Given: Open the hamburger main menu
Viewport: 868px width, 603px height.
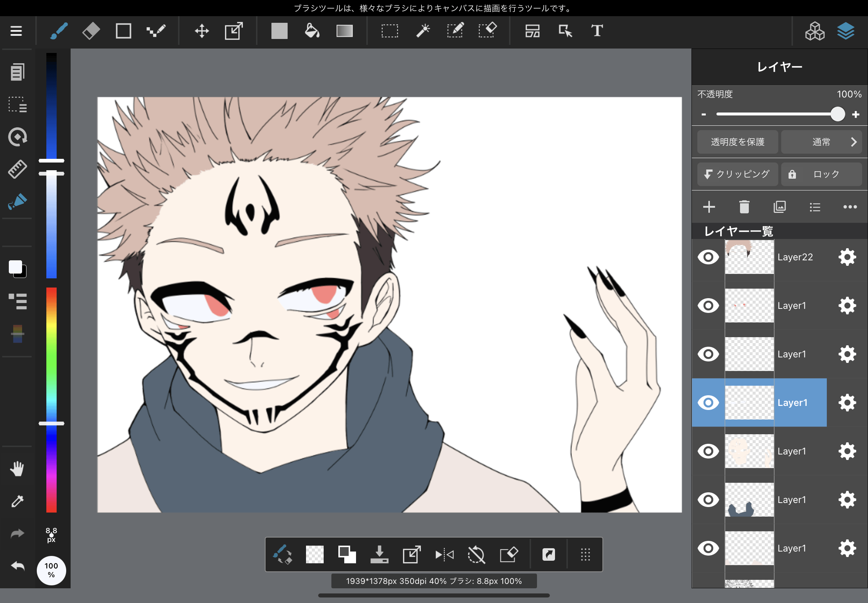Looking at the screenshot, I should click(x=16, y=31).
